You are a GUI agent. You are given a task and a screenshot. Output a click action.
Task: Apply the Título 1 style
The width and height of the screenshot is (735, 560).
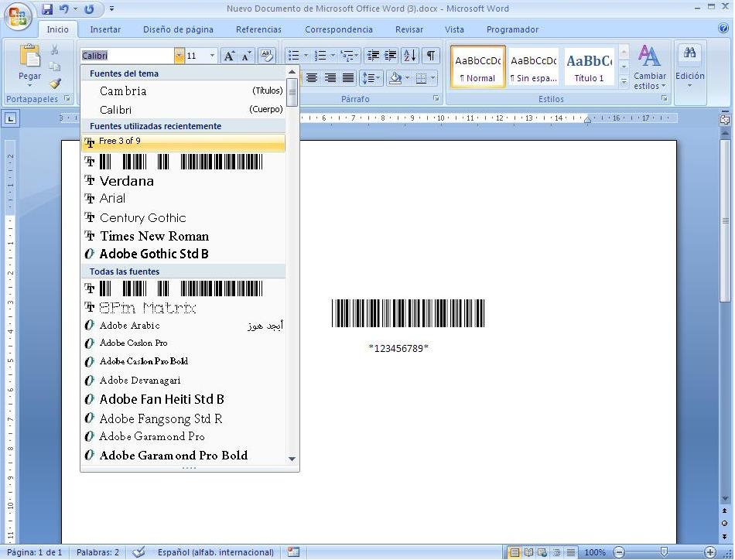(590, 67)
